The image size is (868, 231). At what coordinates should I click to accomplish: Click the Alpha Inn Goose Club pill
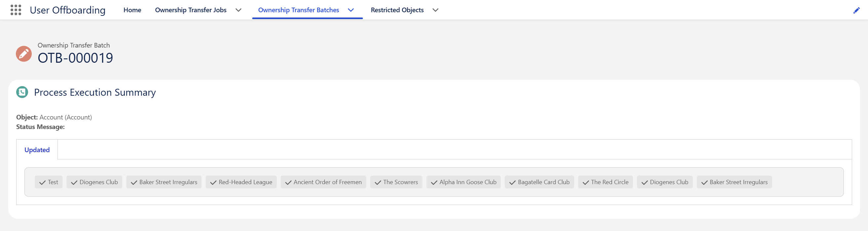[x=463, y=182]
